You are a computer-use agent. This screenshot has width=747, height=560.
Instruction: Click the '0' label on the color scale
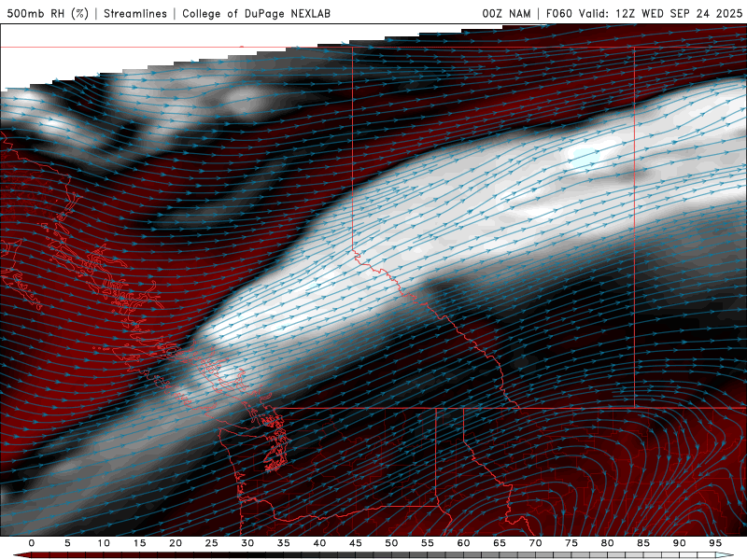point(32,543)
